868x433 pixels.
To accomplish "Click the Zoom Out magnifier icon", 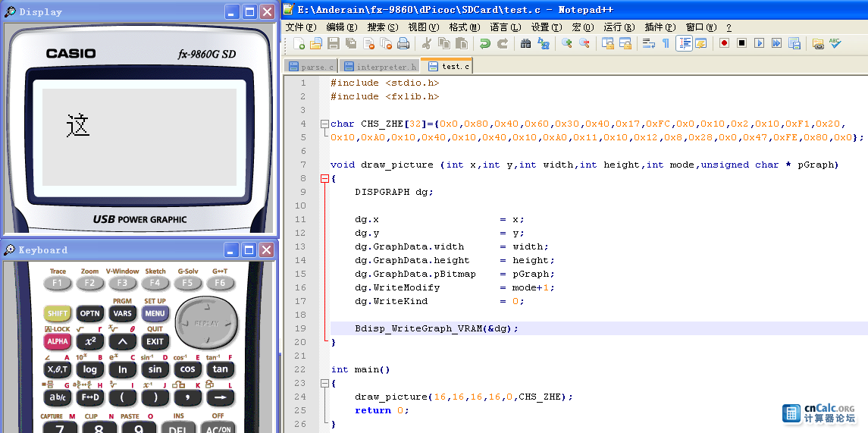I will click(x=584, y=43).
